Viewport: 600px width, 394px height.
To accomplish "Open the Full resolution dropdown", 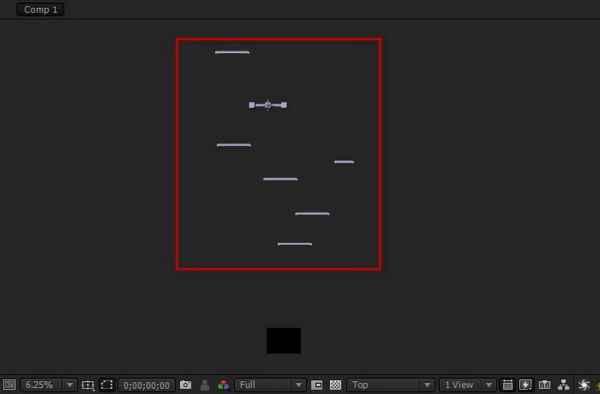I will (x=270, y=384).
